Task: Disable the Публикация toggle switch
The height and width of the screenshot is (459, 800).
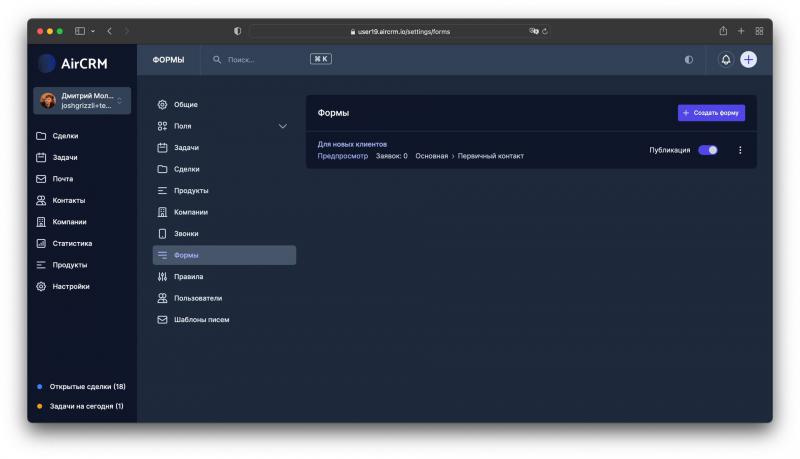Action: tap(708, 150)
